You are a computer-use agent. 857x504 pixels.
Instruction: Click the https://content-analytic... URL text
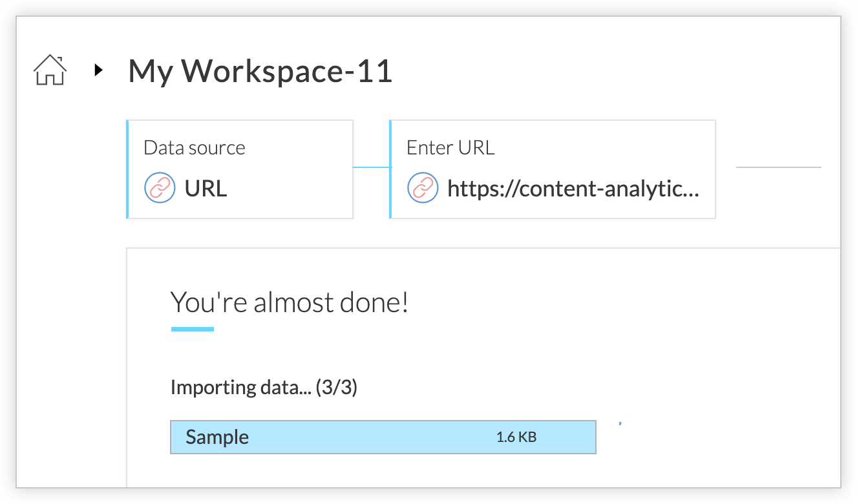pos(573,189)
